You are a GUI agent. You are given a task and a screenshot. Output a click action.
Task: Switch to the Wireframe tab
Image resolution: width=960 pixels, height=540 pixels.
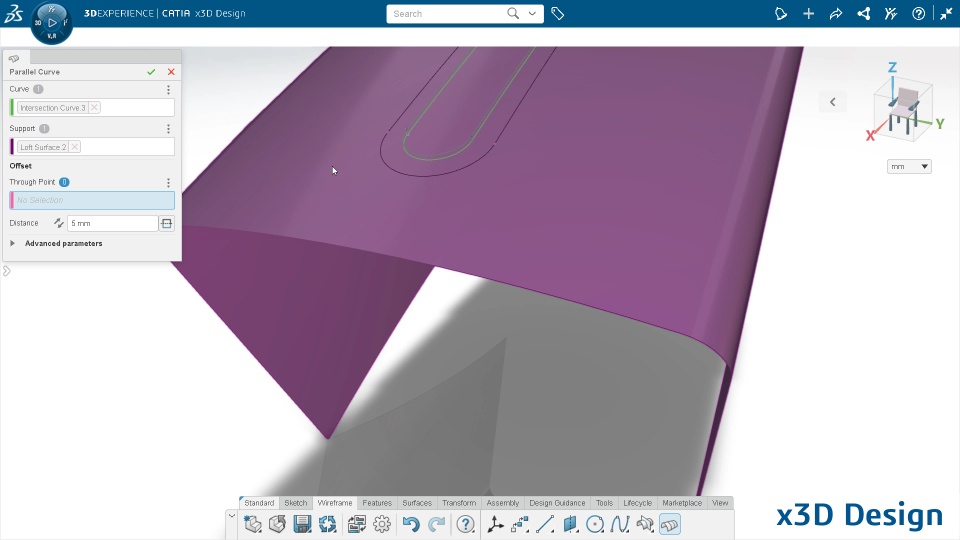click(335, 503)
